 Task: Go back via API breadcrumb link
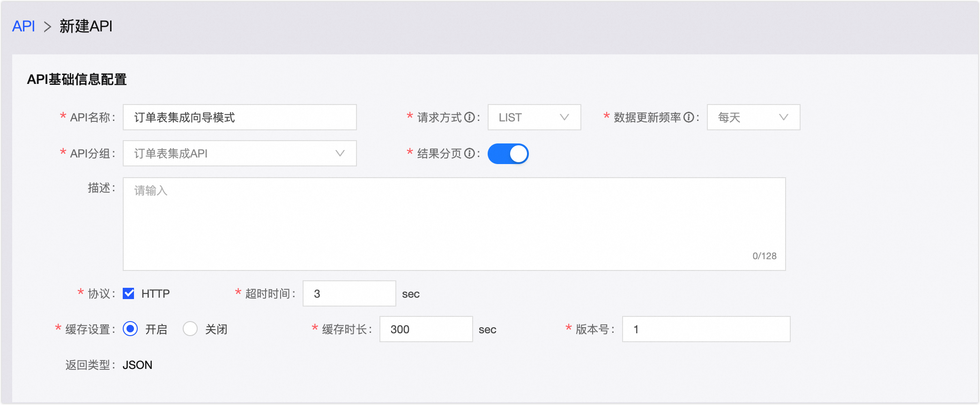pyautogui.click(x=23, y=26)
